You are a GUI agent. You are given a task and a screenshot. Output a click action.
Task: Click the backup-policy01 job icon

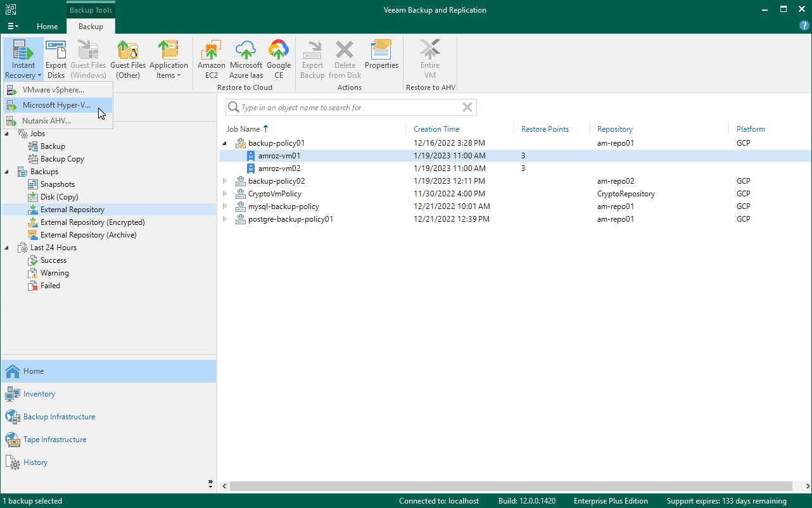241,143
